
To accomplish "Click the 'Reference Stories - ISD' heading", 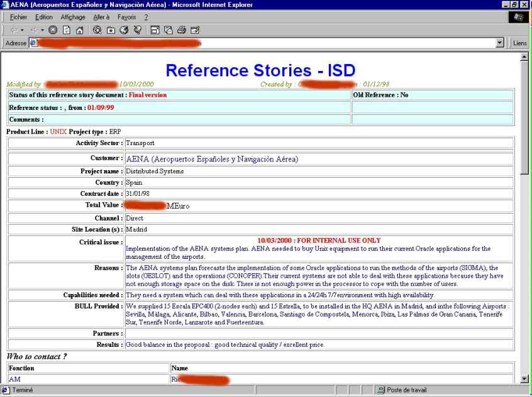I will pos(260,70).
